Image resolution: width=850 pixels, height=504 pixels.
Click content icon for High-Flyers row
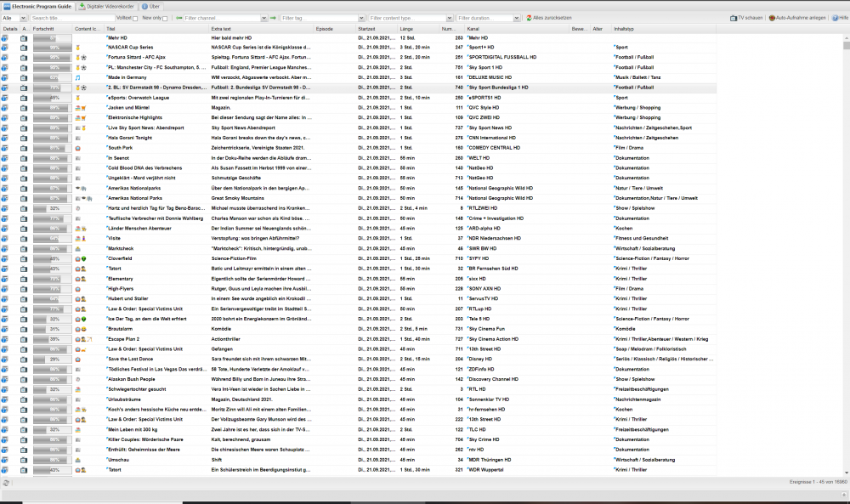click(77, 289)
